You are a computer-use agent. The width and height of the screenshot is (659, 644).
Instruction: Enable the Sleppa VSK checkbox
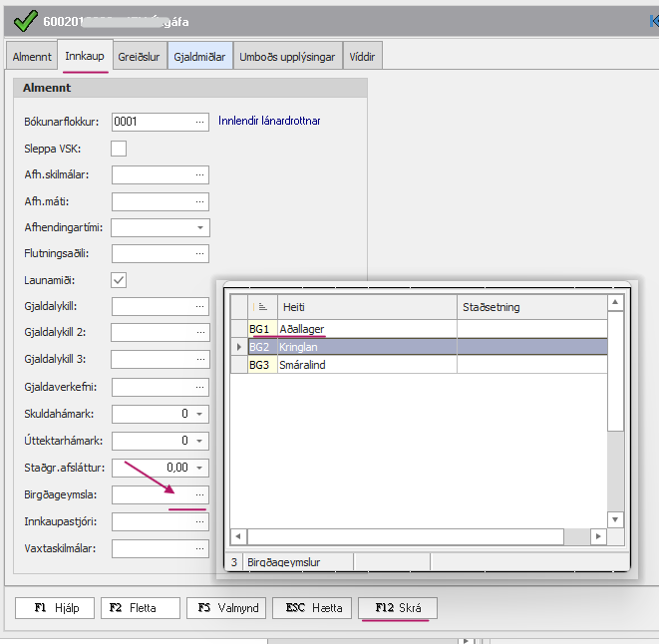(x=119, y=149)
